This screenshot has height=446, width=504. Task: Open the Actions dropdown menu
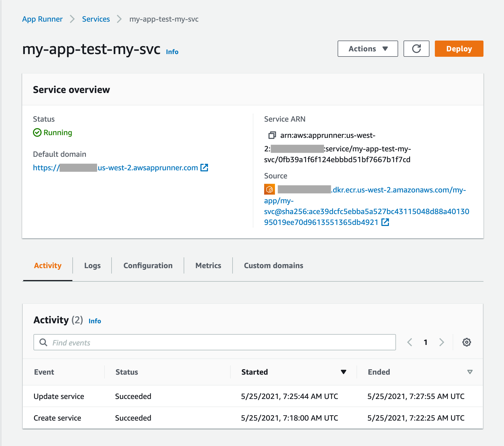click(368, 49)
